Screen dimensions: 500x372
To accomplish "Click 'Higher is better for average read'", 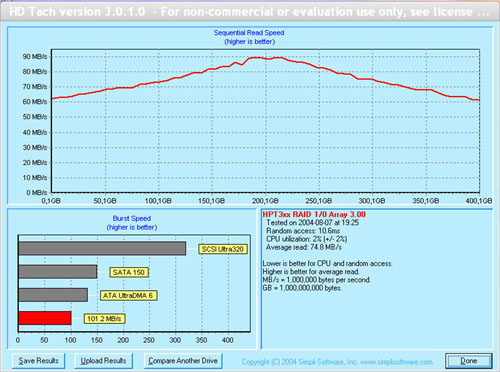I will 311,272.
